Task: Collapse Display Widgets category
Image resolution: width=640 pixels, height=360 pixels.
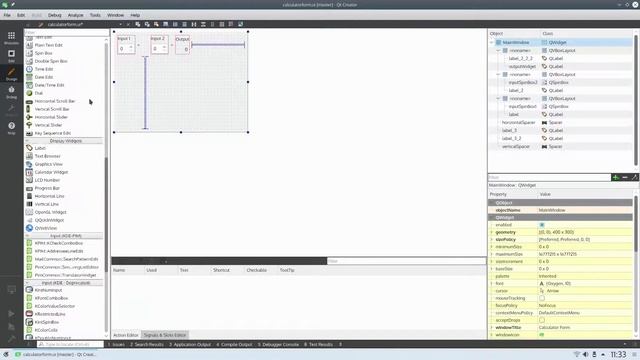Action: pyautogui.click(x=28, y=141)
